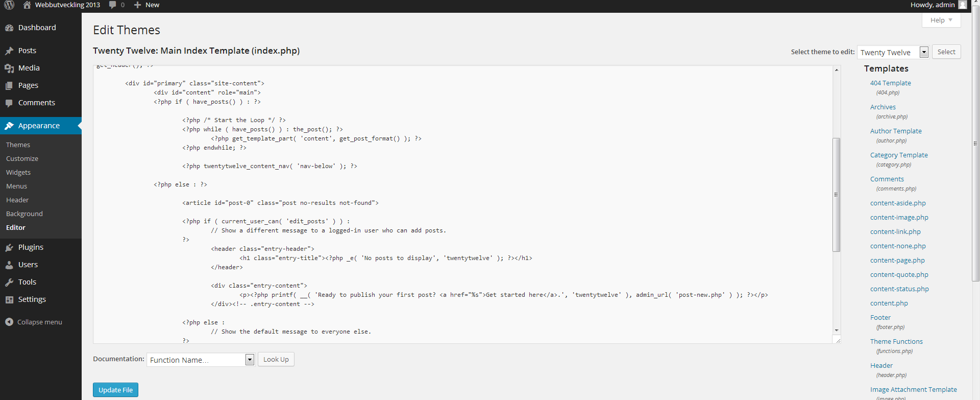This screenshot has width=980, height=400.
Task: Click the Comments speech bubble sidebar icon
Action: coord(9,103)
